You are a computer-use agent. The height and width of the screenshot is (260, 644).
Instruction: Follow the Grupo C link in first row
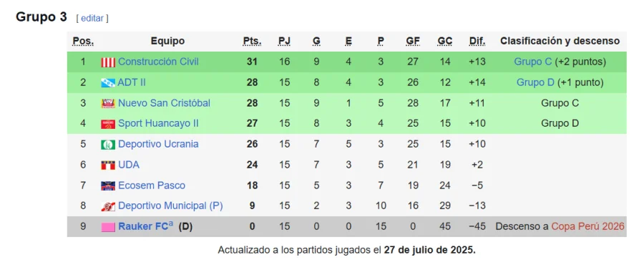coord(533,62)
